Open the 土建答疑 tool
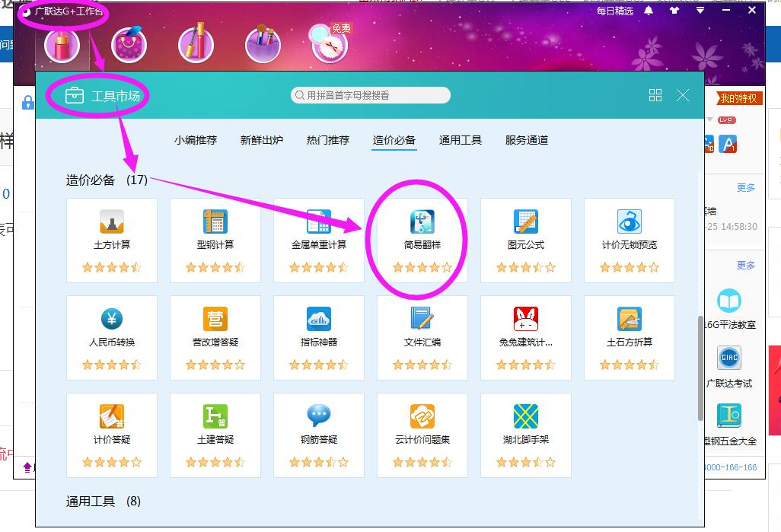The height and width of the screenshot is (532, 781). click(215, 435)
